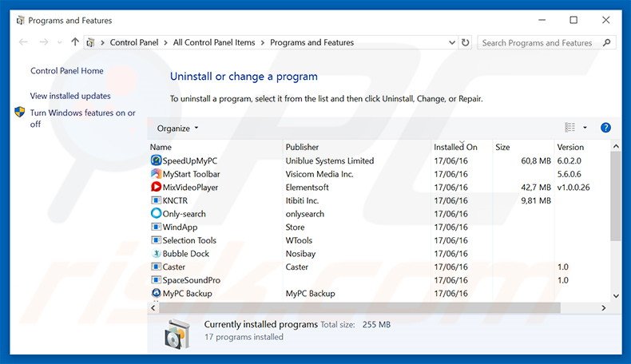Expand chevron after All Control Panel Items
Screen dimensions: 631x364
click(262, 42)
